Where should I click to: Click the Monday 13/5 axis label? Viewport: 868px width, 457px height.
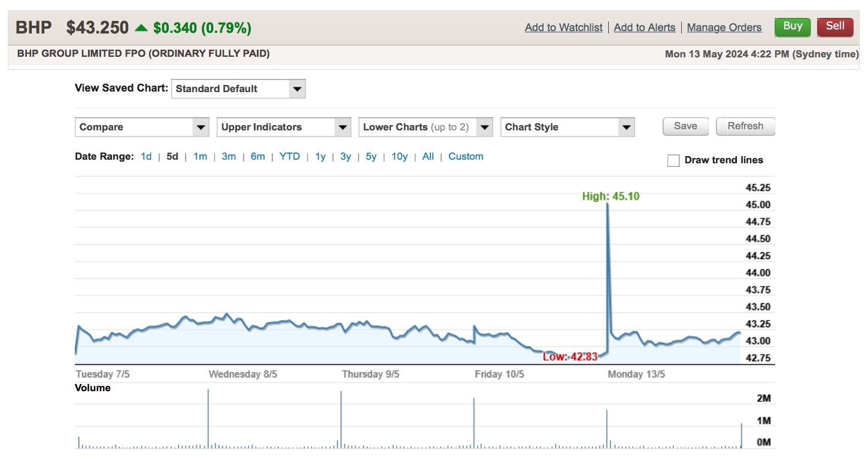pos(636,374)
